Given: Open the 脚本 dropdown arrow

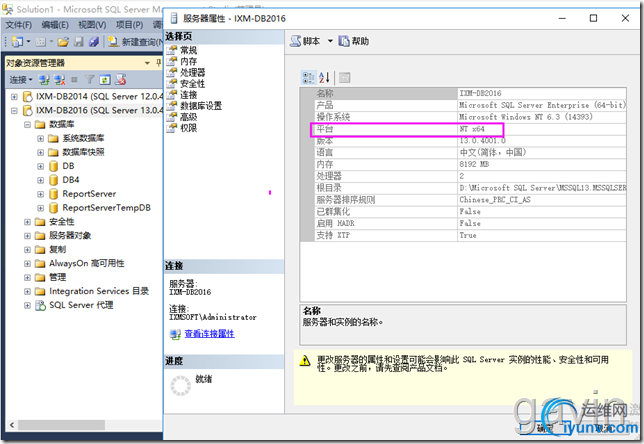Looking at the screenshot, I should pyautogui.click(x=330, y=41).
